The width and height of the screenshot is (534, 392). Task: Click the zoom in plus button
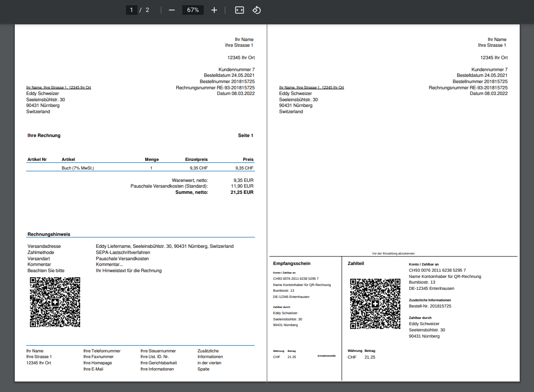pos(214,10)
